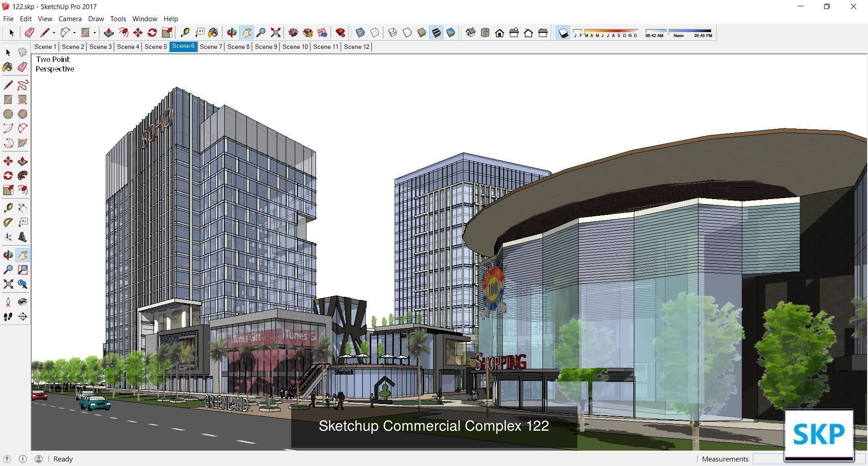868x466 pixels.
Task: Toggle Back Edges style
Action: click(x=375, y=33)
